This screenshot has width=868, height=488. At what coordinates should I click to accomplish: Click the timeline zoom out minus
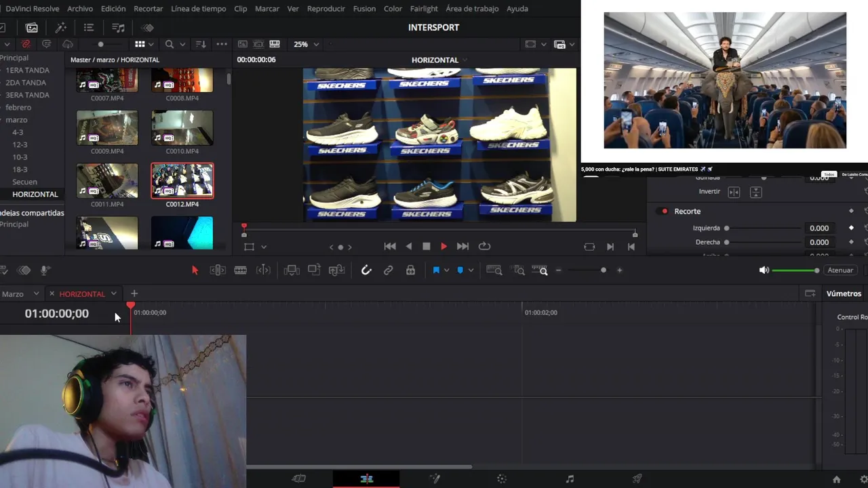tap(559, 270)
